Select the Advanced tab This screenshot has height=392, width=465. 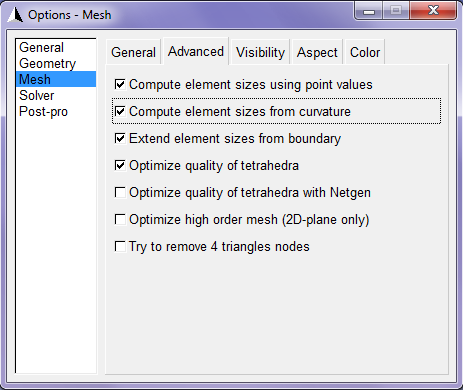coord(196,51)
